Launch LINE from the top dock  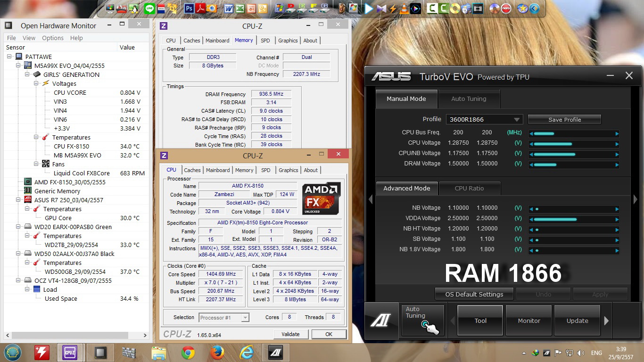(149, 8)
